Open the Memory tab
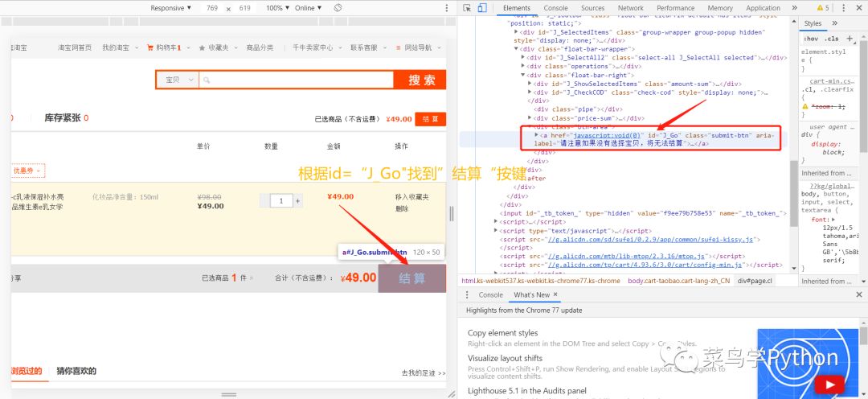The image size is (868, 399). 719,8
